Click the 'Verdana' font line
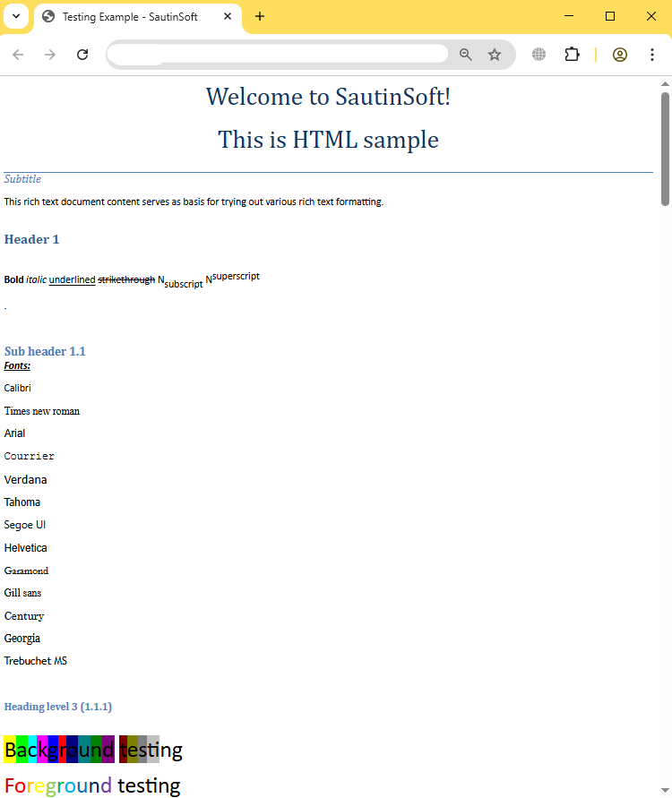Image resolution: width=672 pixels, height=798 pixels. (25, 479)
